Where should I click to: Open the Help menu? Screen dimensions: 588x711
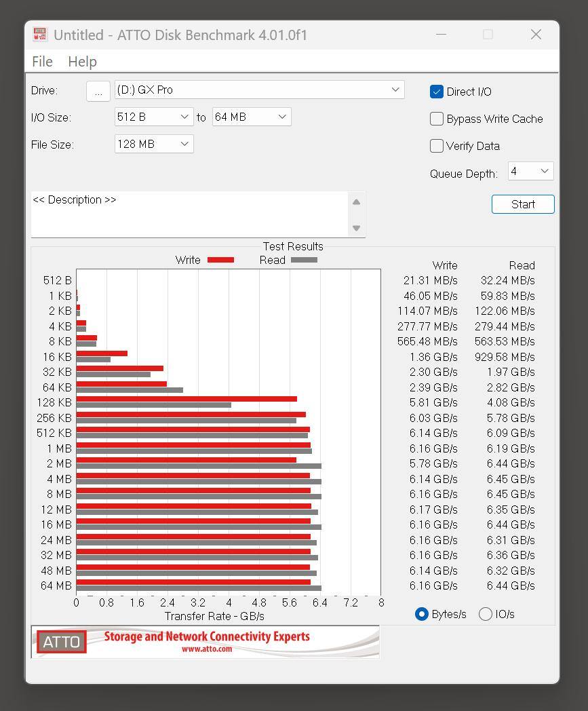[x=82, y=61]
